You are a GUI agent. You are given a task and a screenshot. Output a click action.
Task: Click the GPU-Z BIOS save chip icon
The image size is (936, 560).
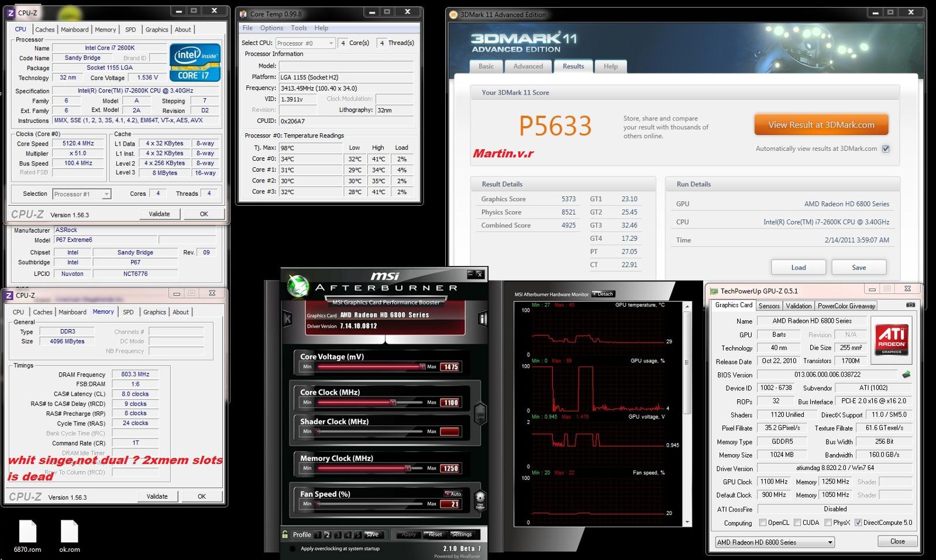[907, 374]
